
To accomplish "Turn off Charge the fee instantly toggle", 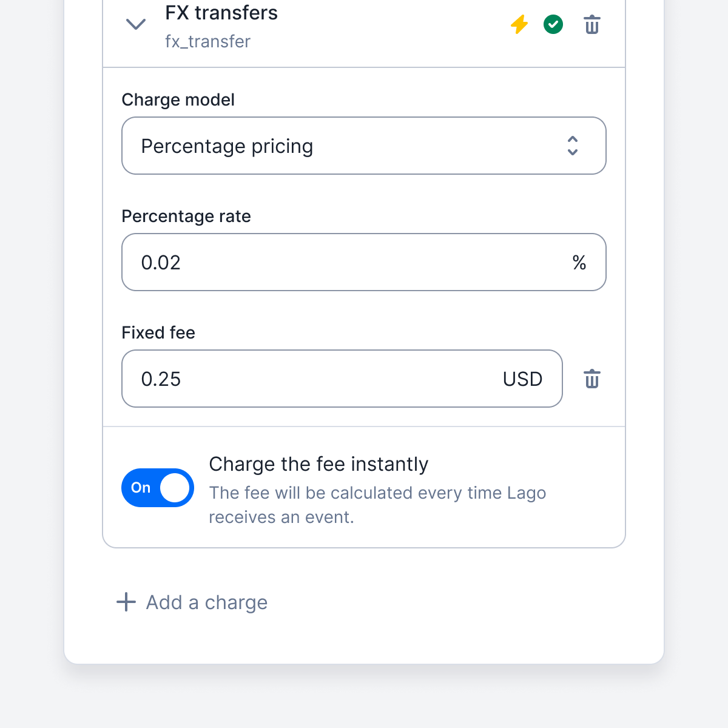I will click(158, 488).
